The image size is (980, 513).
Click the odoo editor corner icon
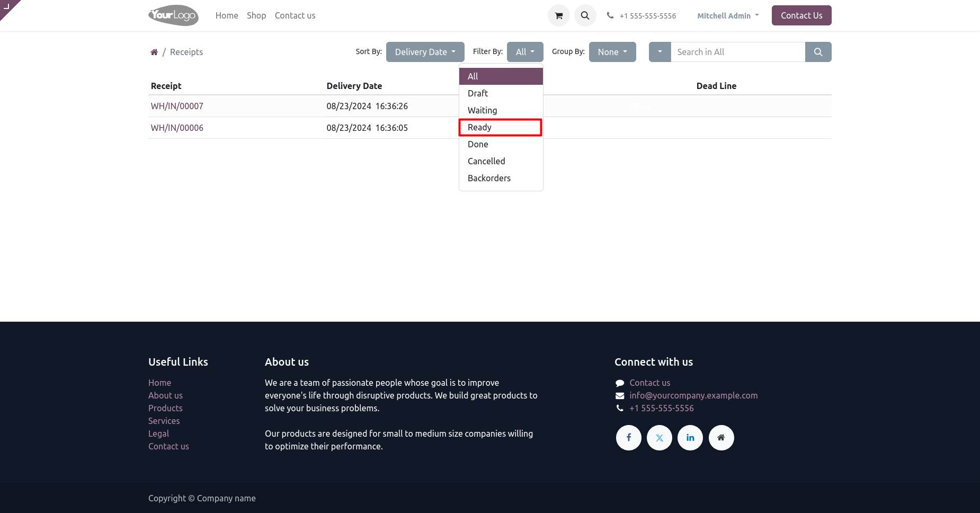coord(7,6)
